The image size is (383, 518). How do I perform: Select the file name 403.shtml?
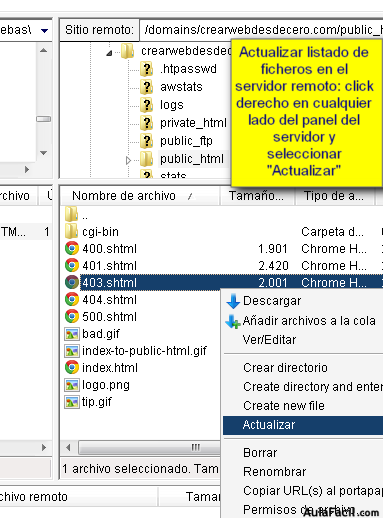109,283
